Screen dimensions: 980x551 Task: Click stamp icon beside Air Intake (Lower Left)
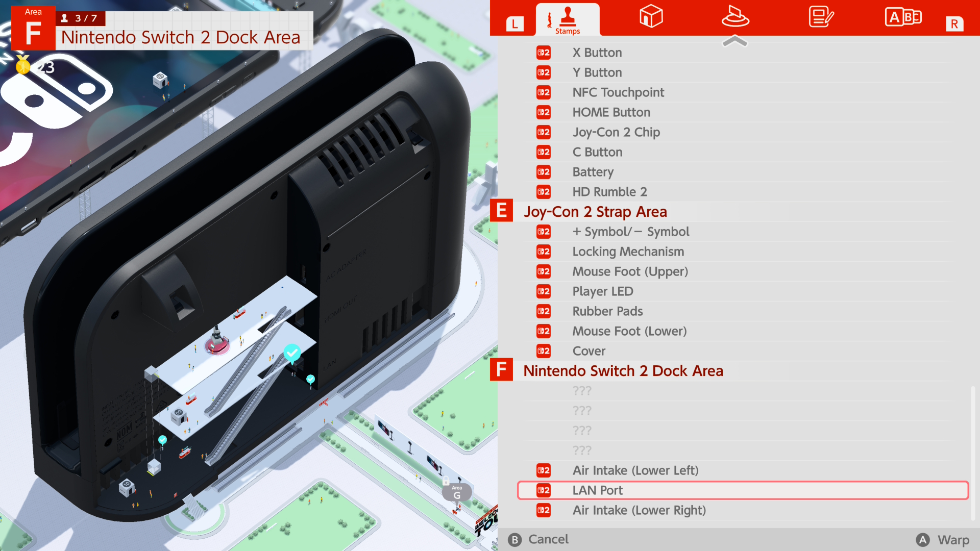coord(544,470)
